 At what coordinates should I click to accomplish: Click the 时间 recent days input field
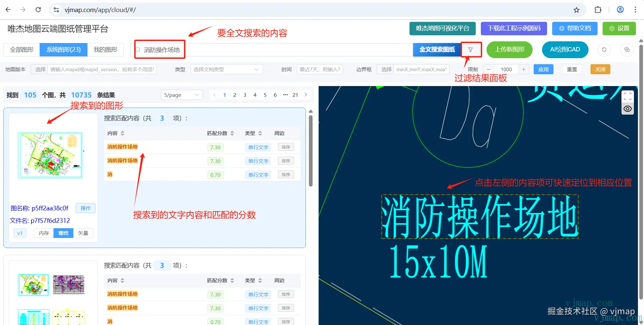pos(320,70)
